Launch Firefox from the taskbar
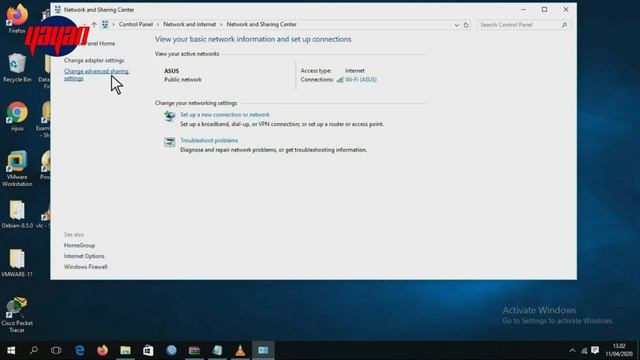The height and width of the screenshot is (360, 640). pyautogui.click(x=102, y=350)
